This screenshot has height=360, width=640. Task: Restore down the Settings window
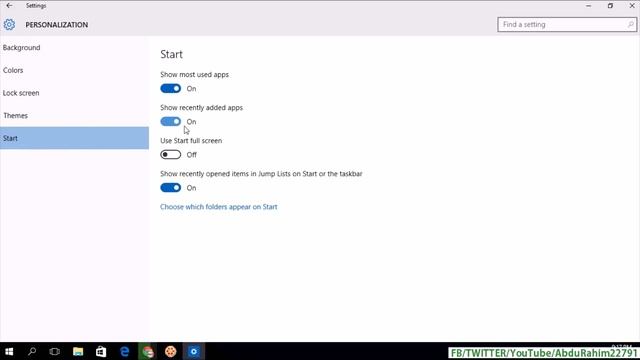610,6
